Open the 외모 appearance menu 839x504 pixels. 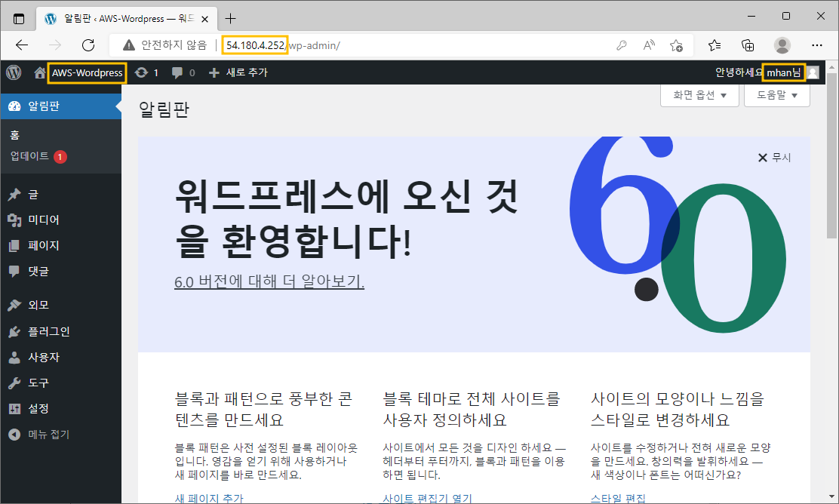point(60,305)
